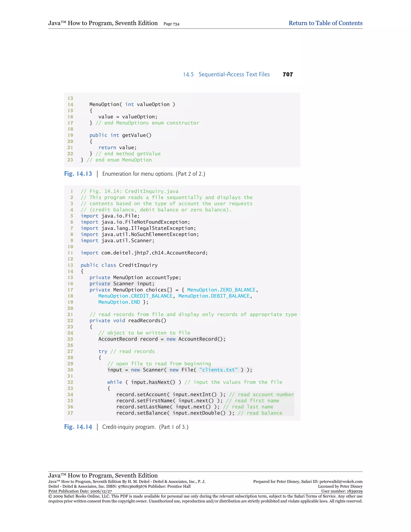Image resolution: width=411 pixels, height=532 pixels.
Task: Click the Fig. 14.13 caption label
Action: point(78,174)
